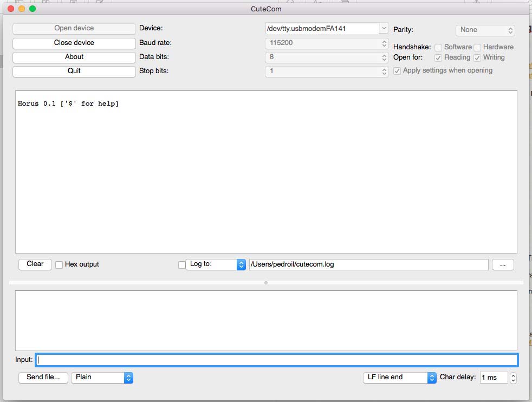Clear the output with the Clear button
The width and height of the screenshot is (532, 402).
35,264
